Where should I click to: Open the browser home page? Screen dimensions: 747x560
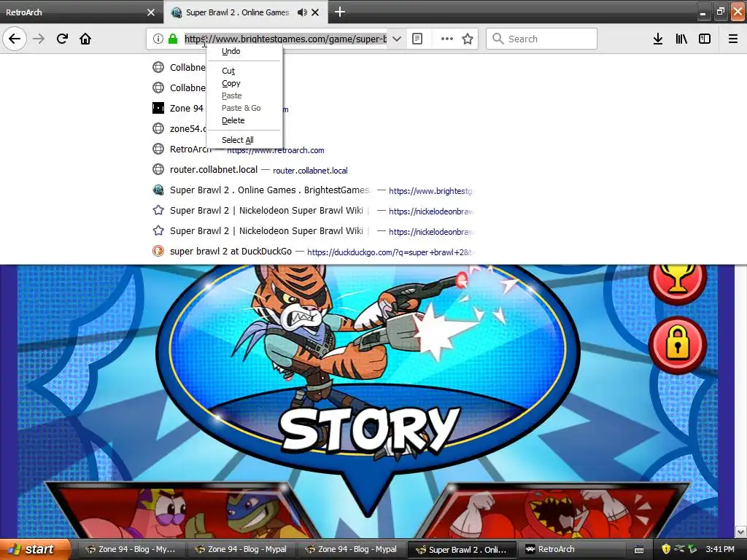coord(85,39)
